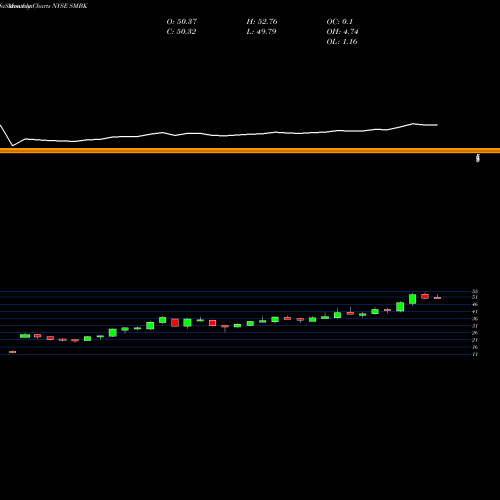Click the NYSE SMBK chart title
Viewport: 500px width, 500px height.
(44, 6)
